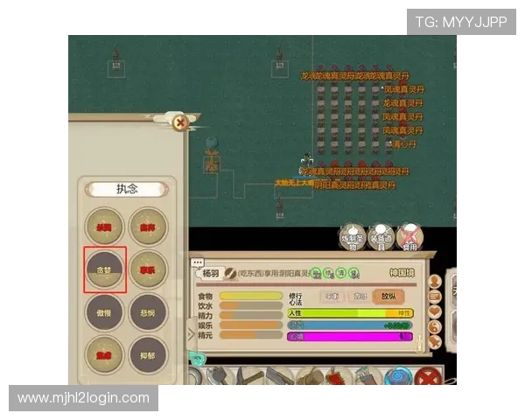The image size is (525, 420).
Task: Click the fourth green status buff icon
Action: [x=353, y=273]
